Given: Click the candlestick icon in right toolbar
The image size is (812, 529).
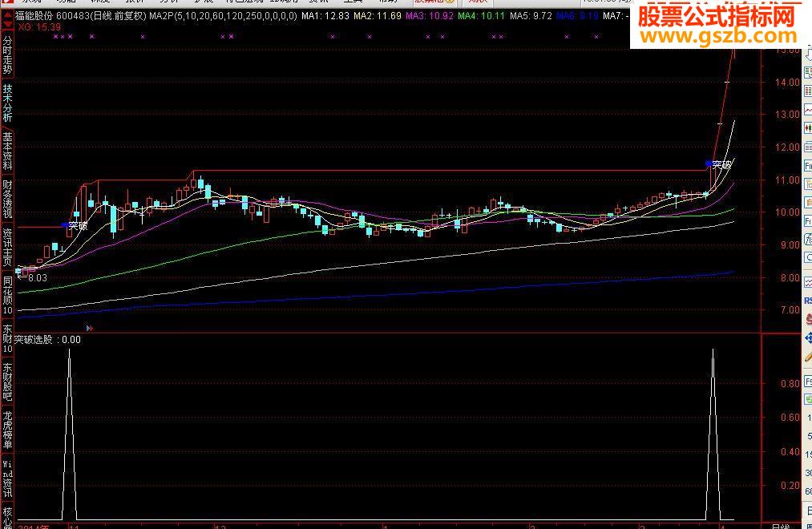Looking at the screenshot, I should [808, 127].
